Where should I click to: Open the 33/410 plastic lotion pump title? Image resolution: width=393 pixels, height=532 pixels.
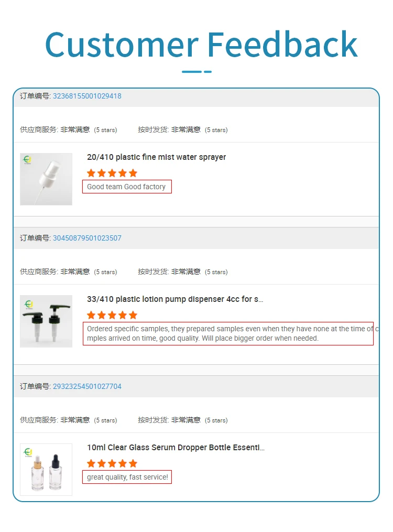click(175, 299)
